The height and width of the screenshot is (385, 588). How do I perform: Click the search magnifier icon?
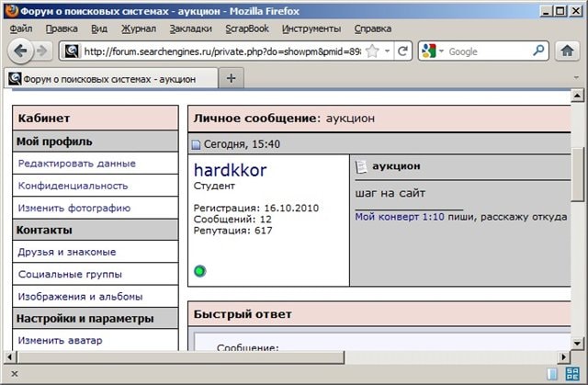coord(538,51)
